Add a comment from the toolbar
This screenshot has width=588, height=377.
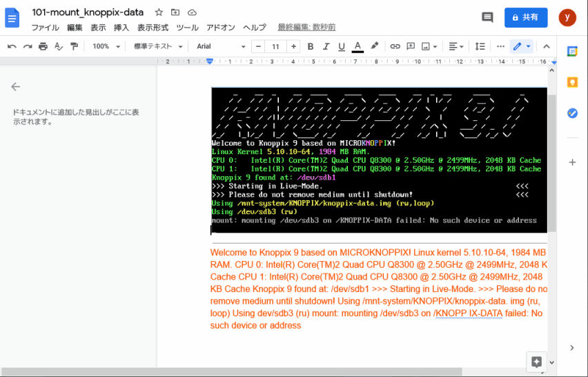pyautogui.click(x=411, y=46)
